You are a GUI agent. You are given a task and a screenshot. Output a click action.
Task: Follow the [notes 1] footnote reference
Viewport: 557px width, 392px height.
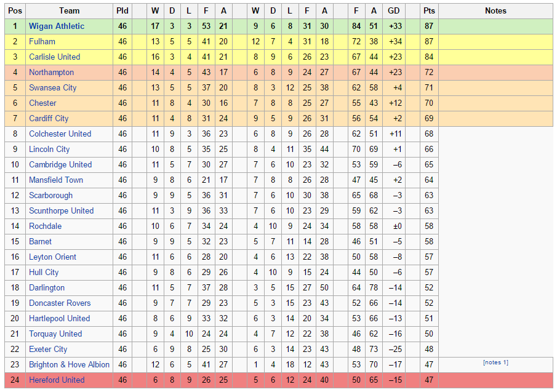tap(495, 362)
